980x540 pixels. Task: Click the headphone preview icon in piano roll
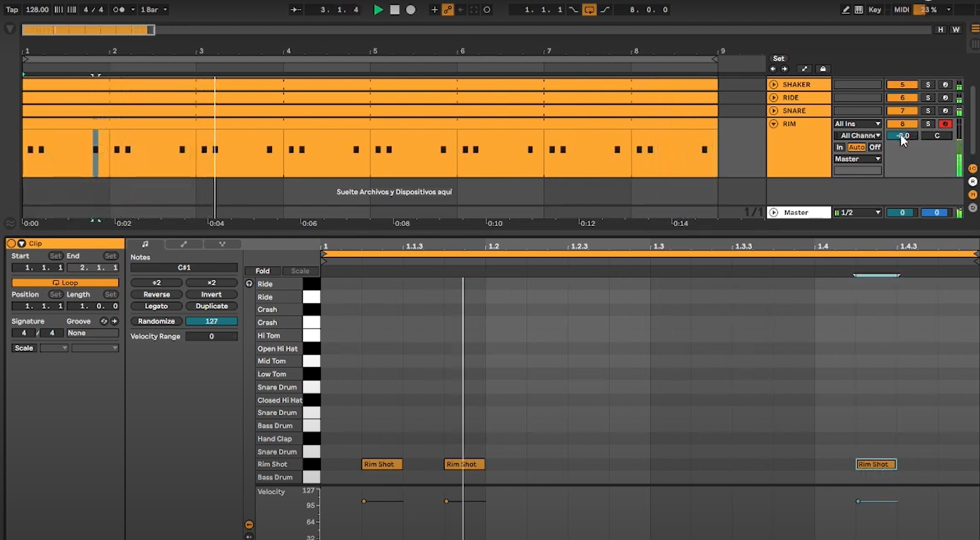click(x=249, y=284)
